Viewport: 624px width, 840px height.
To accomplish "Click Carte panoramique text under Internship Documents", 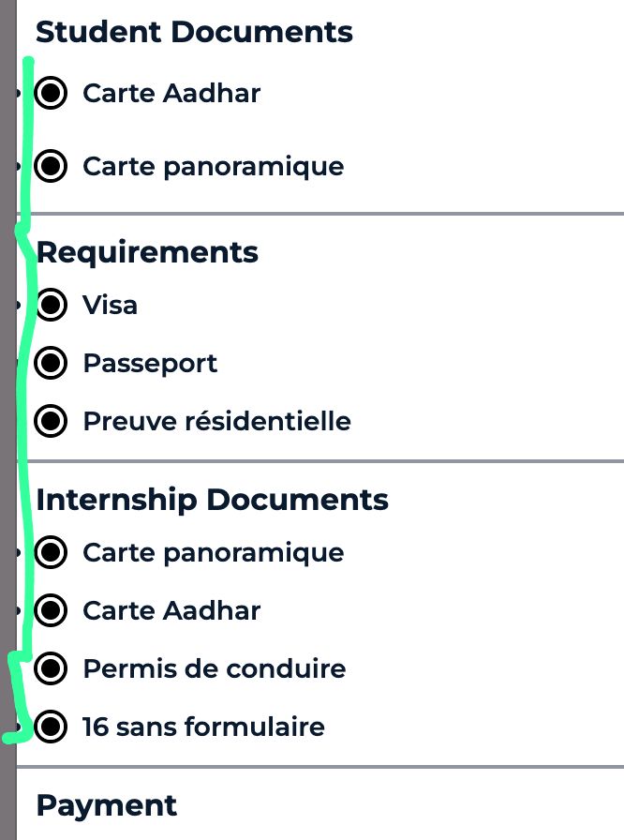I will coord(213,552).
